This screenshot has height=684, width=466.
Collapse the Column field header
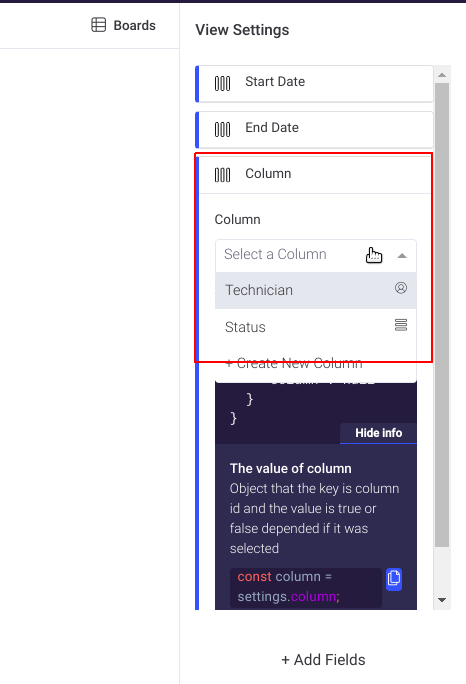click(314, 175)
